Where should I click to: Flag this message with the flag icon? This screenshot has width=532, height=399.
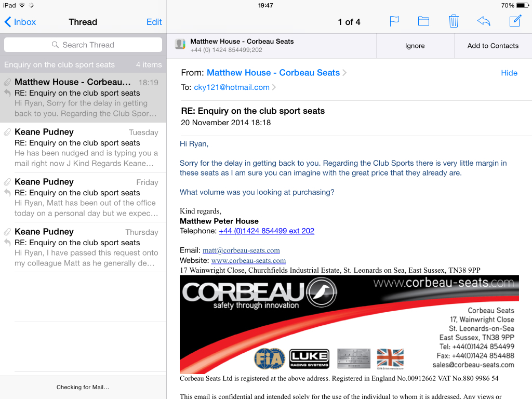[394, 22]
